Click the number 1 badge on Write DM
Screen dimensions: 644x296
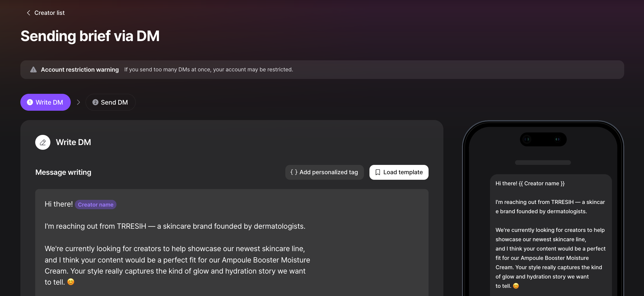click(30, 102)
